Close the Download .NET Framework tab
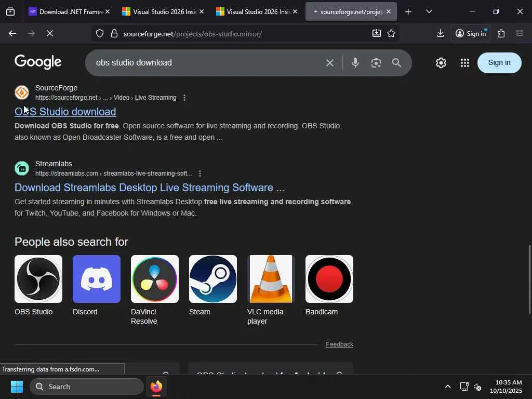532x399 pixels. point(108,11)
